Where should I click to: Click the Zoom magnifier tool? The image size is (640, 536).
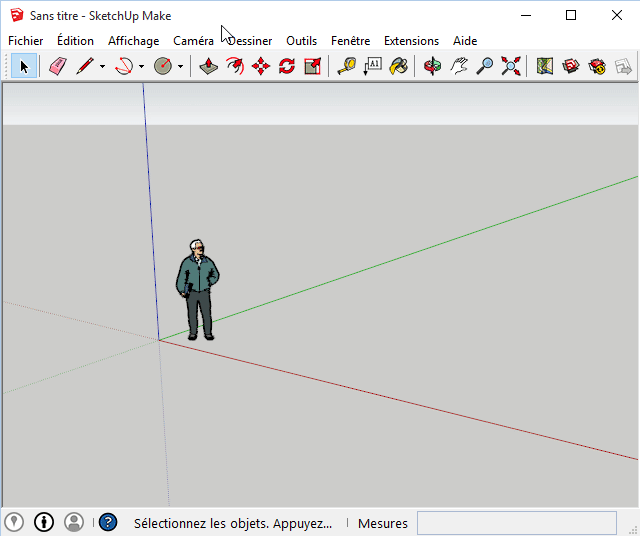485,66
